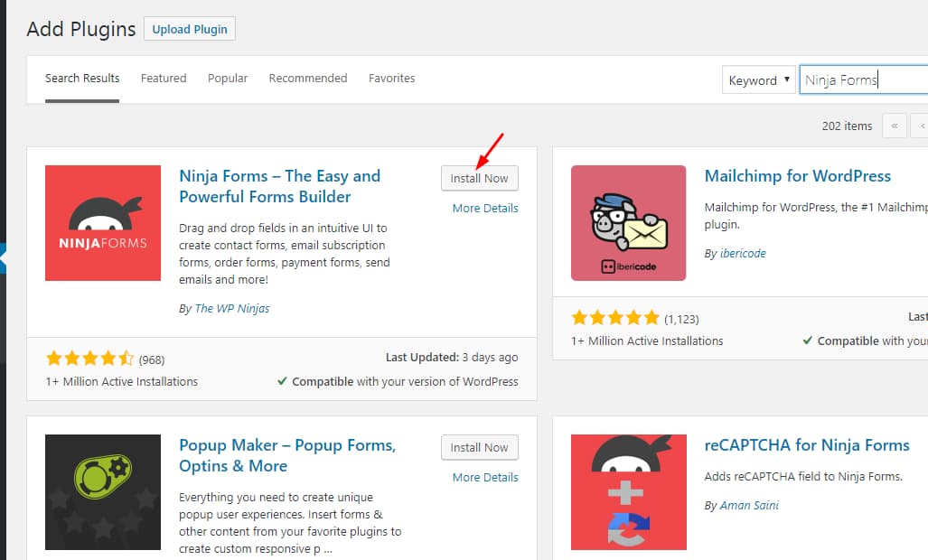The image size is (928, 560).
Task: Click the ibericode author link
Action: pos(742,254)
